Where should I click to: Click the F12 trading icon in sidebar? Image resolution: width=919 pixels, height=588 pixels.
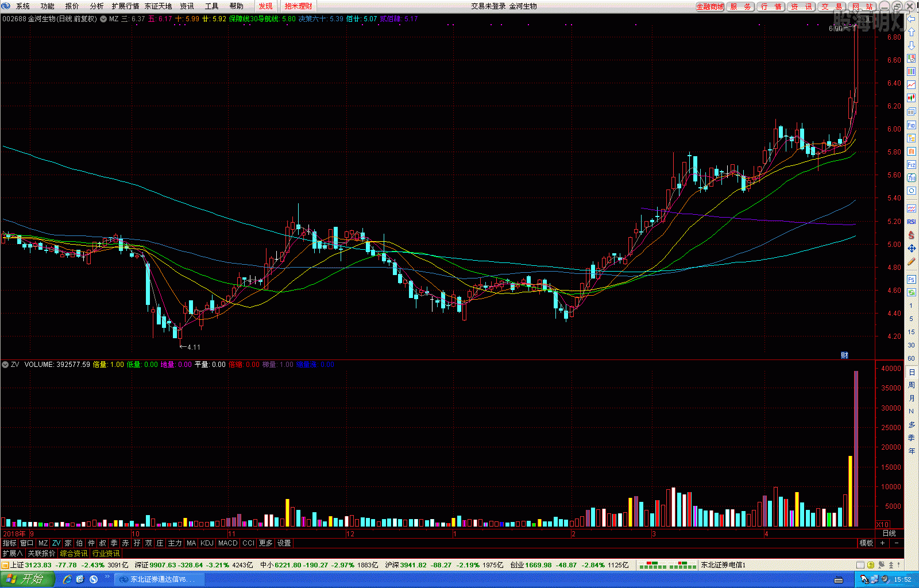pyautogui.click(x=911, y=164)
